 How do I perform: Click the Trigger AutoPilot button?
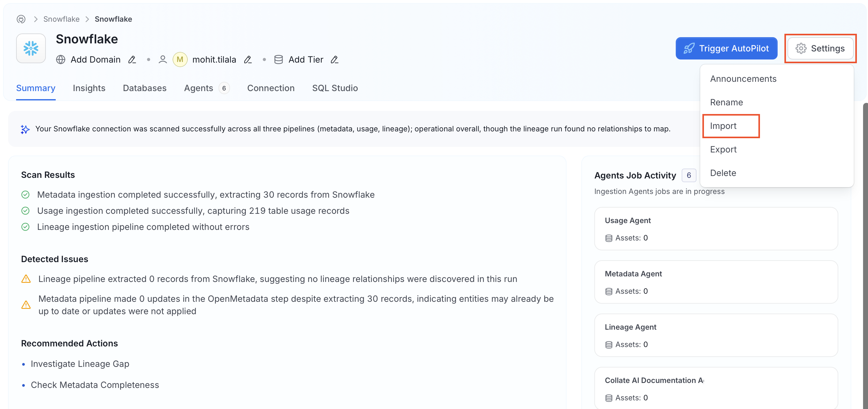coord(727,48)
